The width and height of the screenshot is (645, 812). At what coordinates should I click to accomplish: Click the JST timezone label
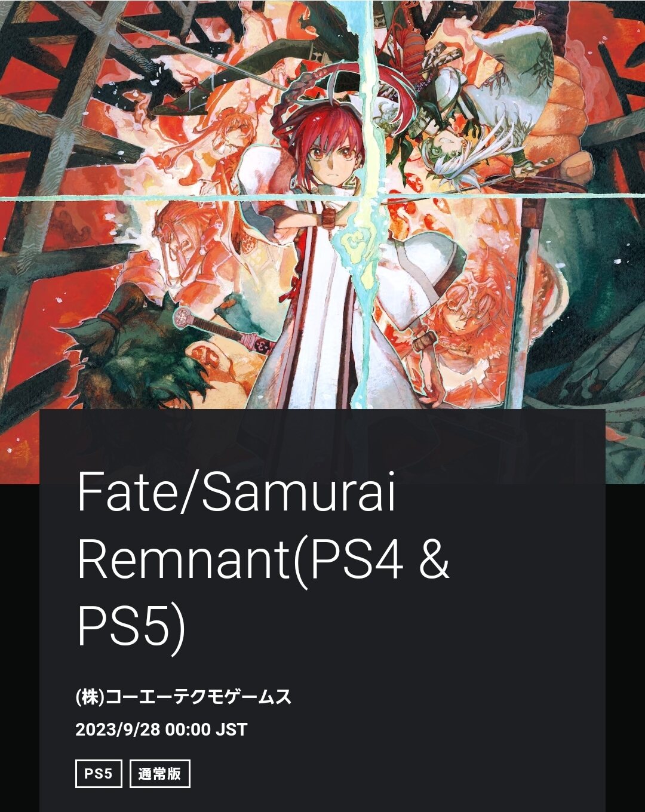231,730
